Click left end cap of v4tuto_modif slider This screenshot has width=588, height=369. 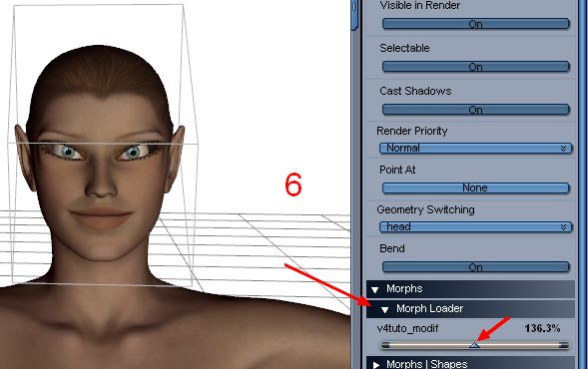[385, 345]
